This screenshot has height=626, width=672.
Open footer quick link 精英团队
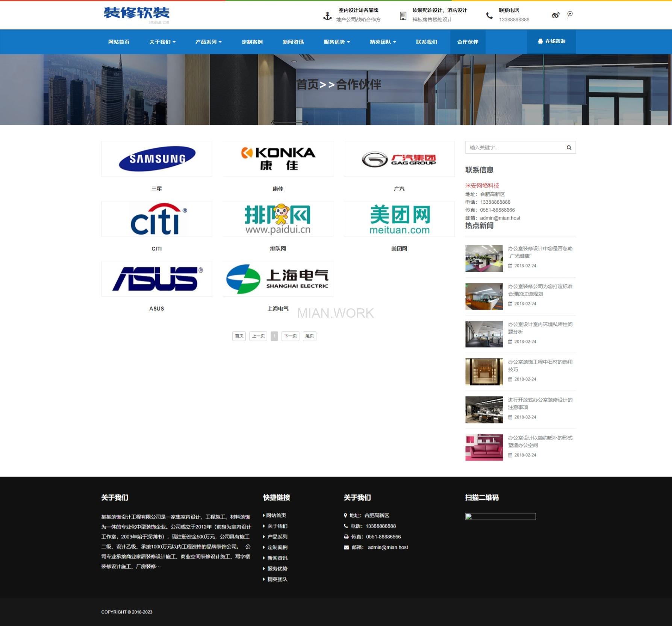pos(277,579)
